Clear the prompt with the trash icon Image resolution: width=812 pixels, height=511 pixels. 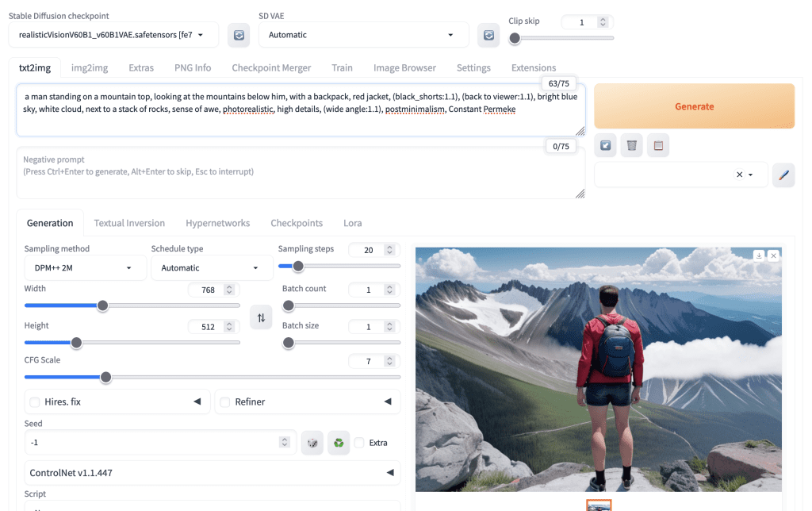pos(631,145)
